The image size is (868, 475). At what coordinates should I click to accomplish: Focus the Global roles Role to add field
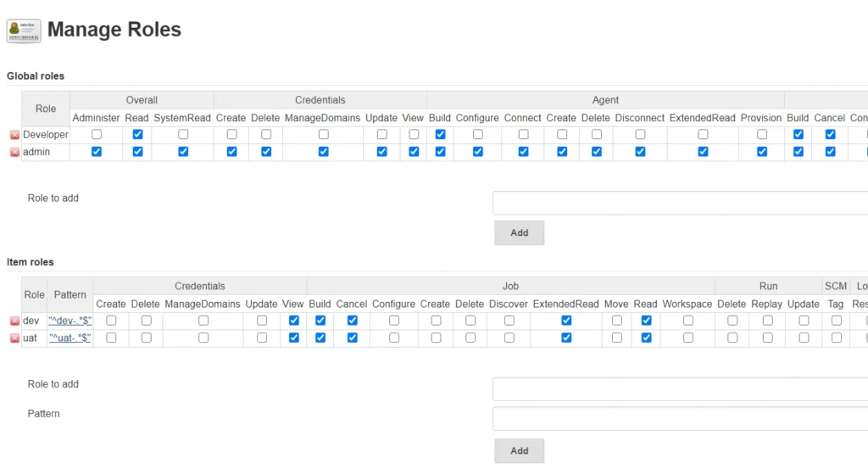tap(681, 204)
